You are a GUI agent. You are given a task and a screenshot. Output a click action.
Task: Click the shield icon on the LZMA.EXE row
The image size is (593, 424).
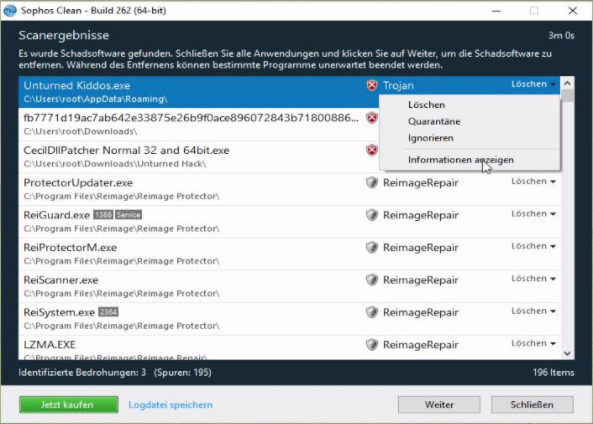[372, 345]
